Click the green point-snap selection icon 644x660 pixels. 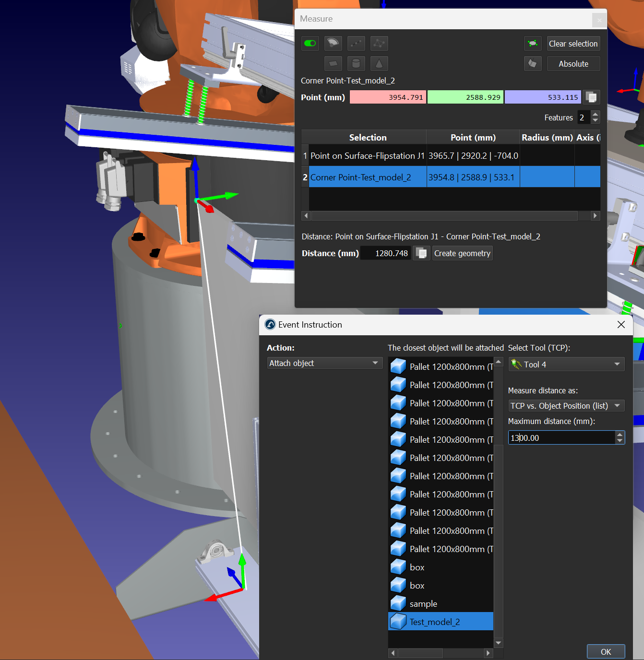click(x=533, y=44)
